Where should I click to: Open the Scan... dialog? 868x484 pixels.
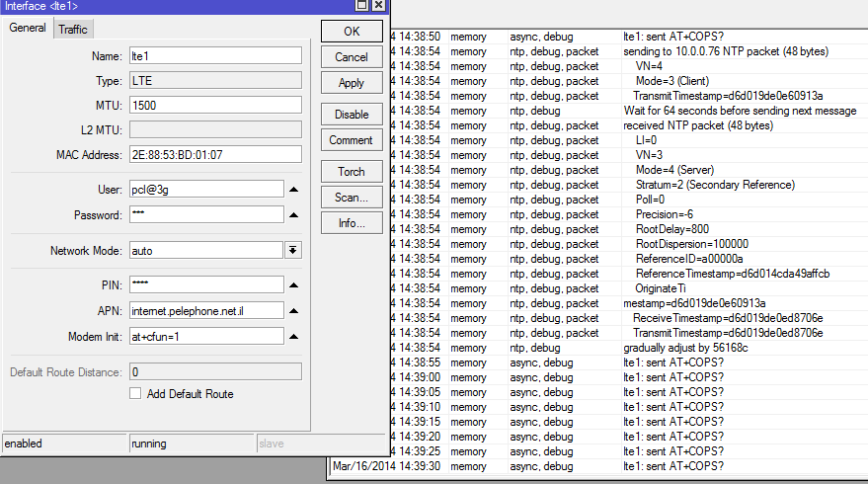tap(352, 198)
